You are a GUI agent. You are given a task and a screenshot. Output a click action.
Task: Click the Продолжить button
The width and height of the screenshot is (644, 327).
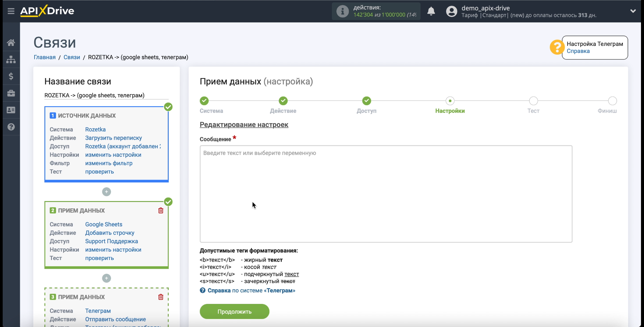tap(234, 312)
